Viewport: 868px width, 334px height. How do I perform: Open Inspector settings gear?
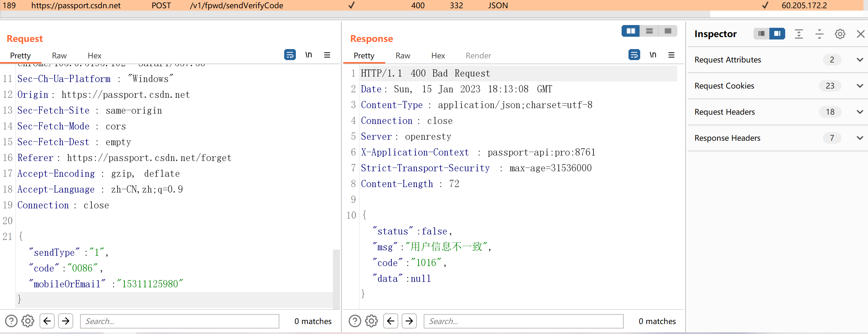coord(840,34)
